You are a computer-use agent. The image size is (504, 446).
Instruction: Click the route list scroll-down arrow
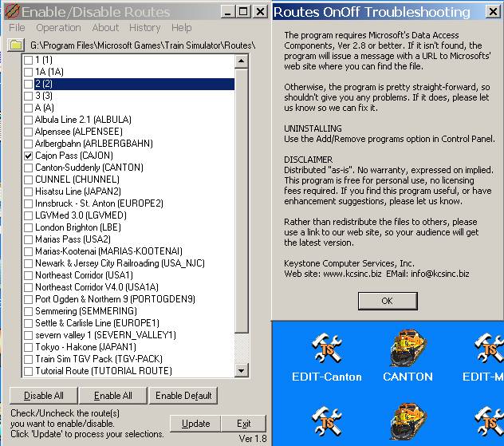coord(241,370)
